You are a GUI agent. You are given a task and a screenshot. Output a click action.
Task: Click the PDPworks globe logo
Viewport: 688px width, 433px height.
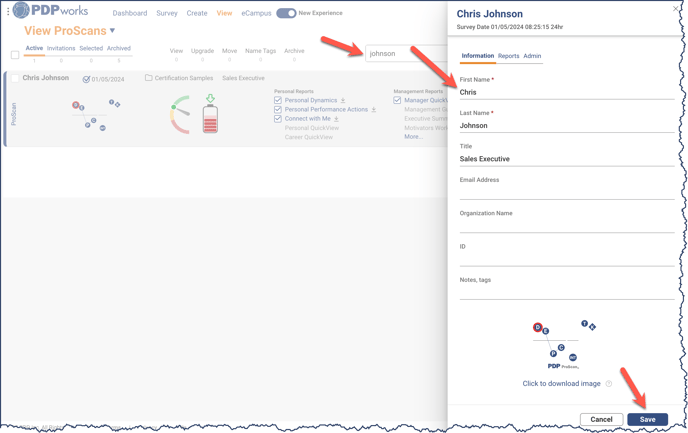pyautogui.click(x=21, y=10)
